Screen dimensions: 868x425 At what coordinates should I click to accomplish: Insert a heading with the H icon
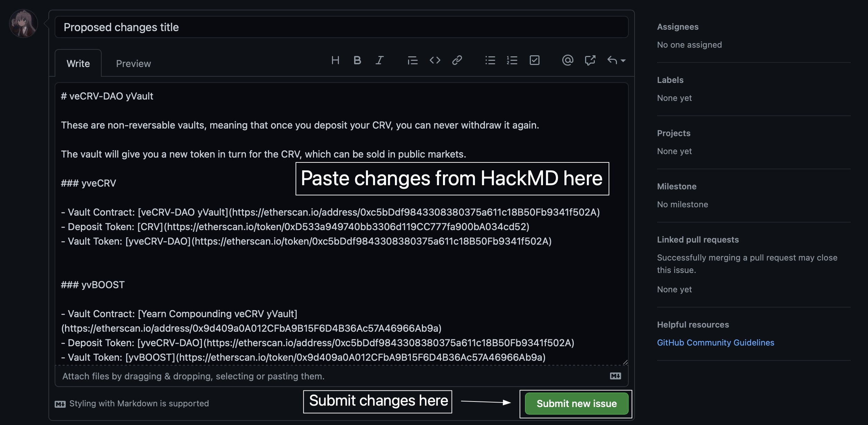click(x=335, y=60)
